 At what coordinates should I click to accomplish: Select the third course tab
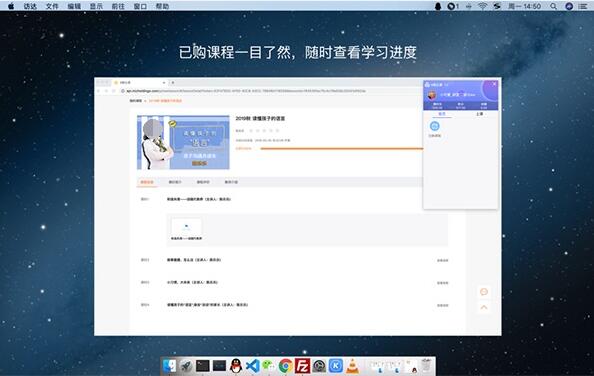point(203,182)
